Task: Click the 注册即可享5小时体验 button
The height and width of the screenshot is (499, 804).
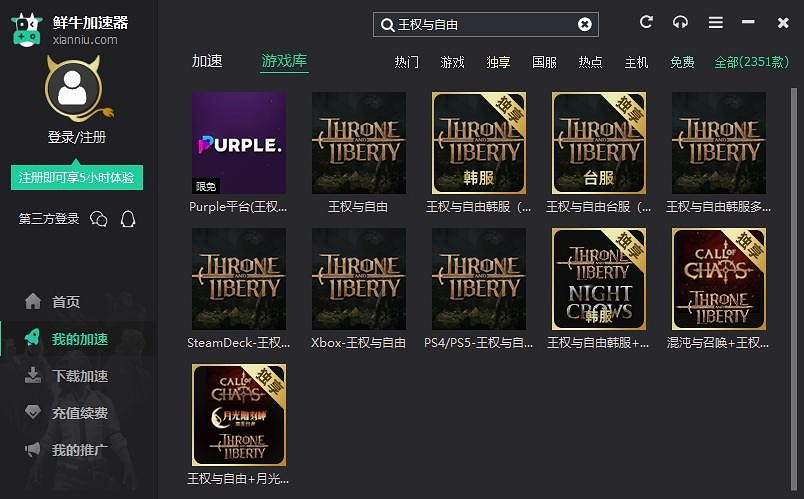Action: 77,178
